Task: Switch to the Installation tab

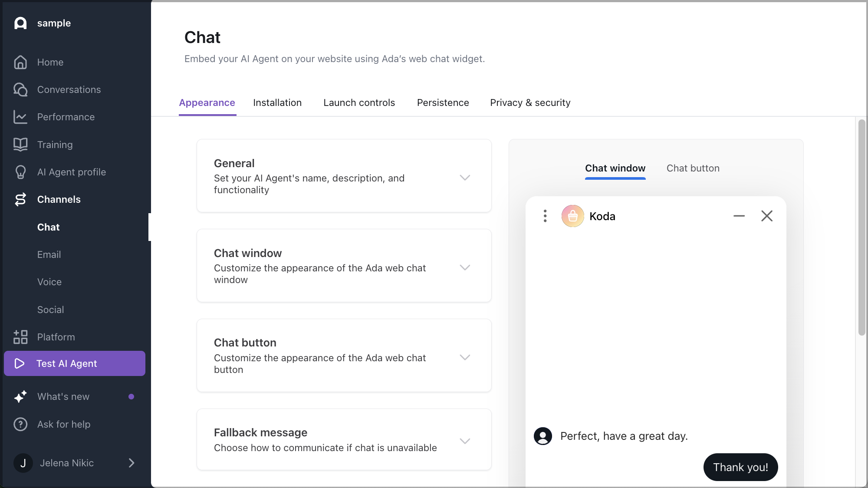Action: [x=277, y=102]
